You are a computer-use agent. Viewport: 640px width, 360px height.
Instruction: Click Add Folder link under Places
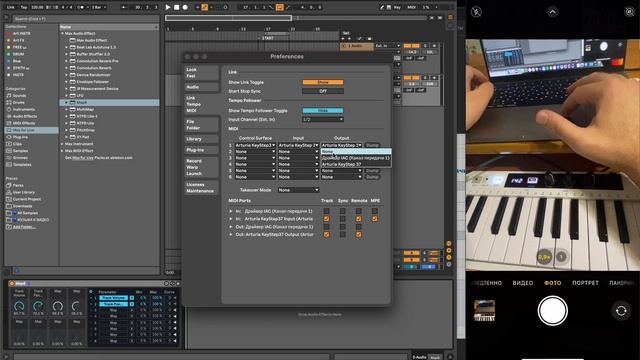pyautogui.click(x=24, y=227)
